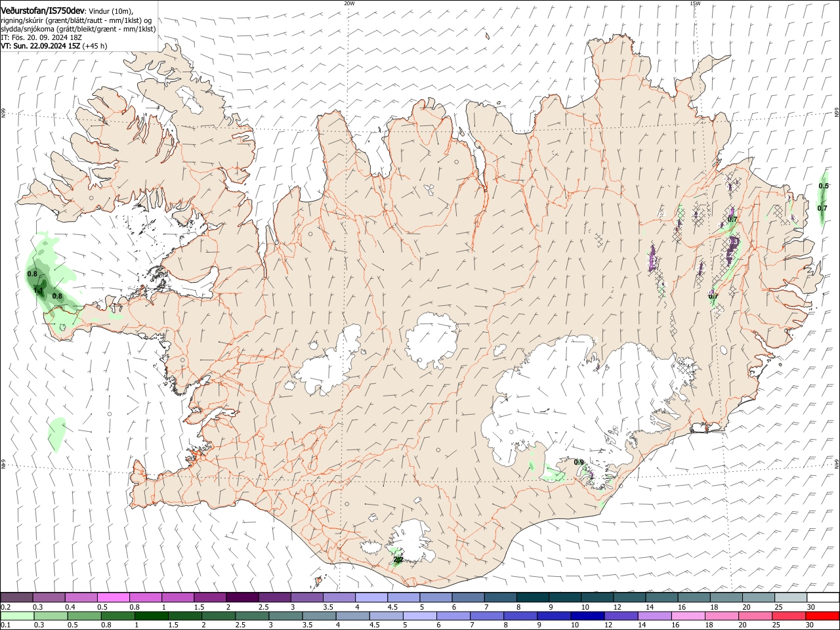The height and width of the screenshot is (630, 840).
Task: Click the 0.5 value off the east coast
Action: tap(823, 186)
